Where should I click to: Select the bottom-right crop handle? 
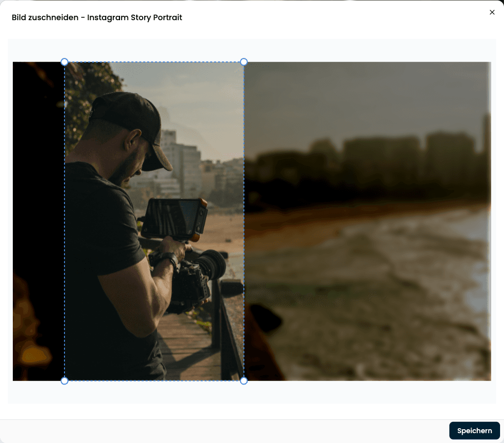[x=244, y=381]
